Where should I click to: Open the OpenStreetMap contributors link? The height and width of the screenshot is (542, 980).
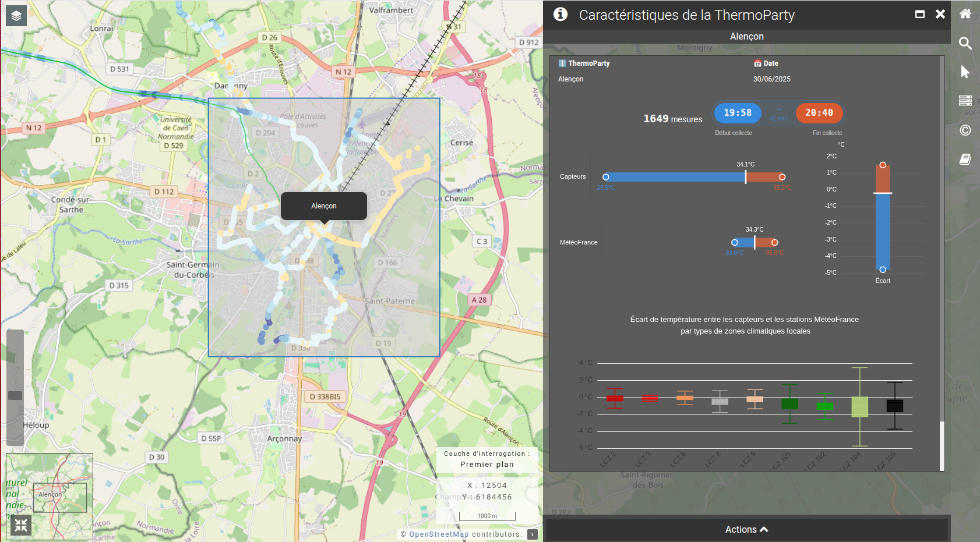[439, 534]
